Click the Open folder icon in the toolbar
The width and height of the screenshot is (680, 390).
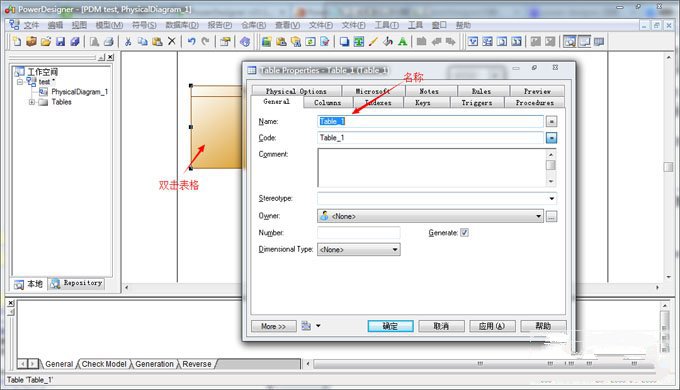click(x=46, y=42)
